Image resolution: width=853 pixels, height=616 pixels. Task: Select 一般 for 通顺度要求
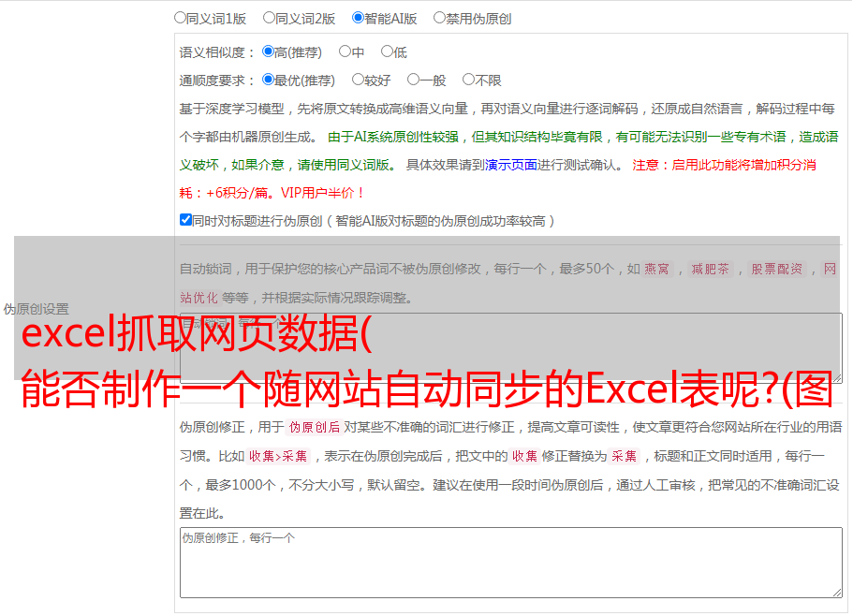click(x=413, y=80)
